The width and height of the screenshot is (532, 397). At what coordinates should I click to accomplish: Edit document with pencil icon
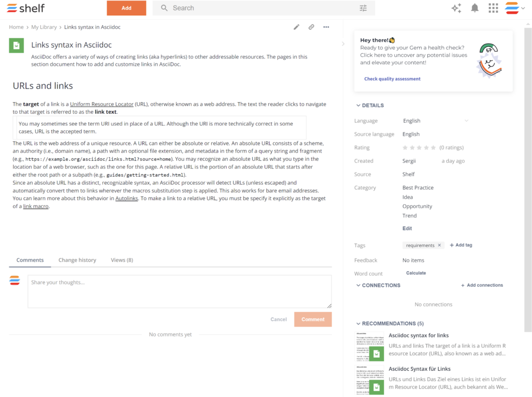pos(296,27)
